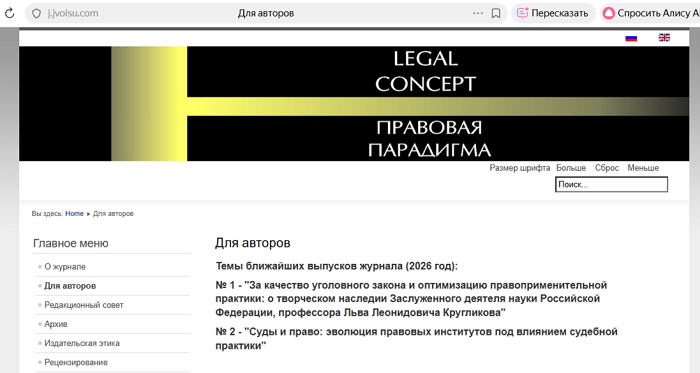Click the Для авторов page title in address bar
This screenshot has height=373, width=700.
(266, 13)
